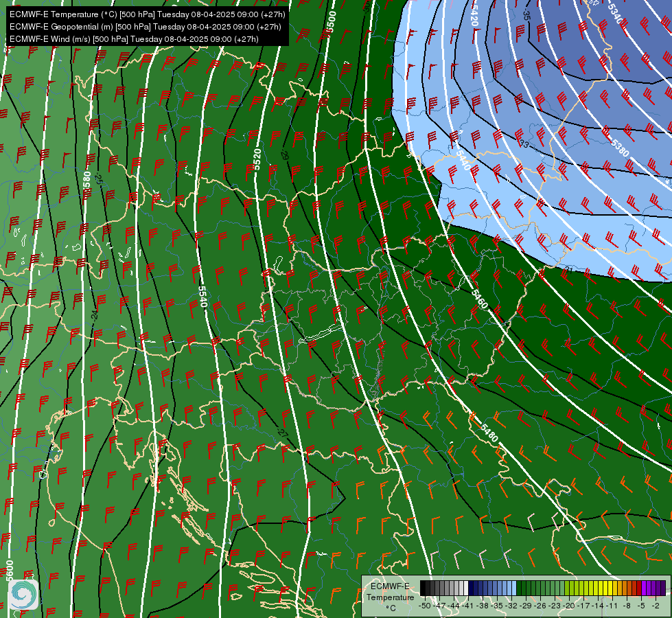The image size is (672, 618).
Task: Pick the light blue legend swatch above -32
Action: 513,588
